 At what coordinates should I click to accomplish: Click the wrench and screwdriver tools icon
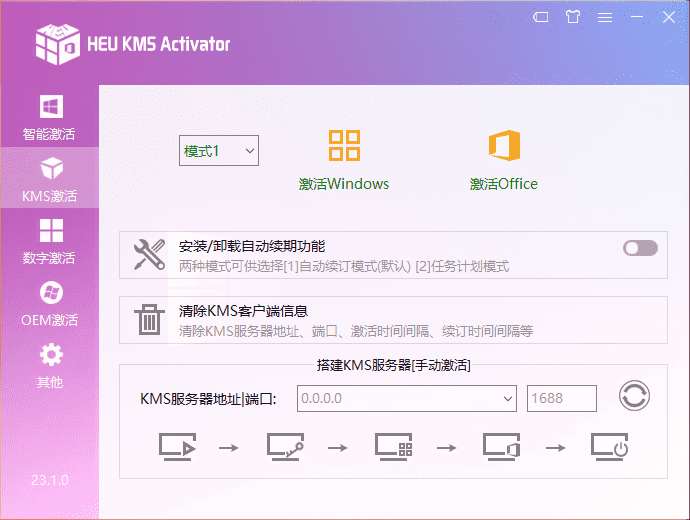point(150,255)
